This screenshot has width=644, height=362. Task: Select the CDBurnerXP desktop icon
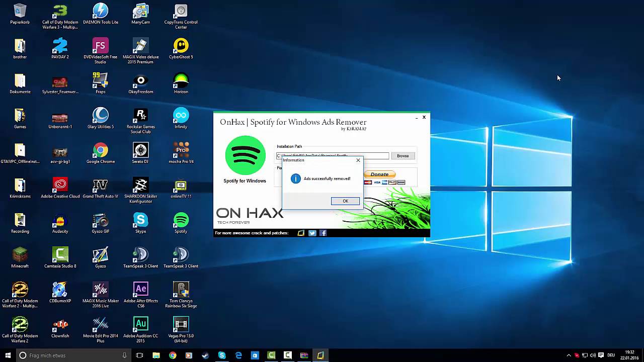[60, 293]
